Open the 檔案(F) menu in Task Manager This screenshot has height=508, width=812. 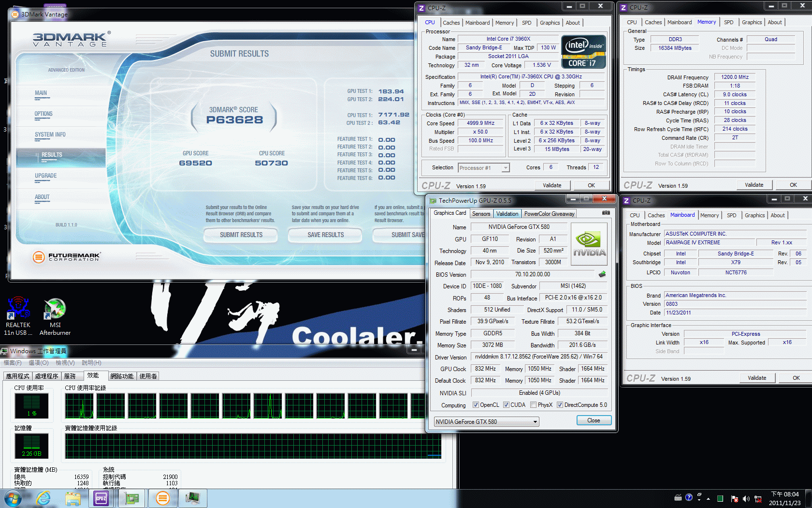click(x=13, y=362)
